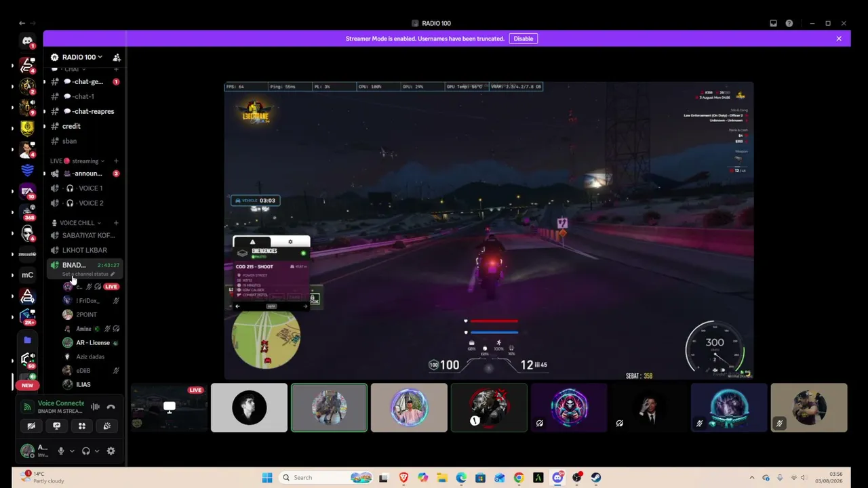Join the VOICE 2 channel
Viewport: 868px width, 488px height.
(x=85, y=203)
